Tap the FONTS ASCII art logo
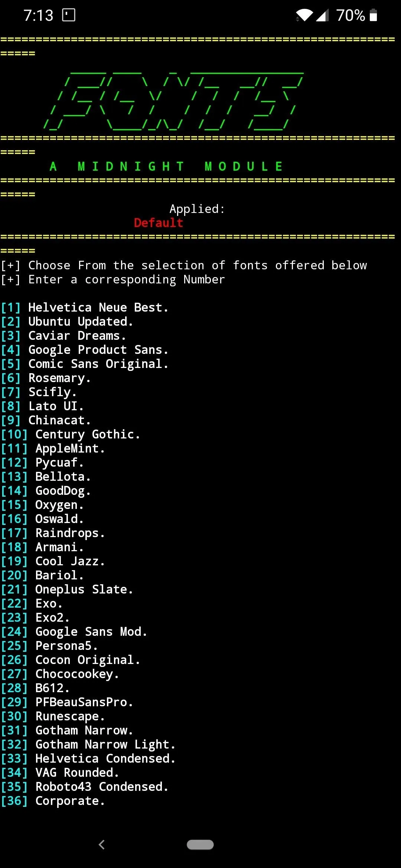This screenshot has height=868, width=401. (173, 100)
